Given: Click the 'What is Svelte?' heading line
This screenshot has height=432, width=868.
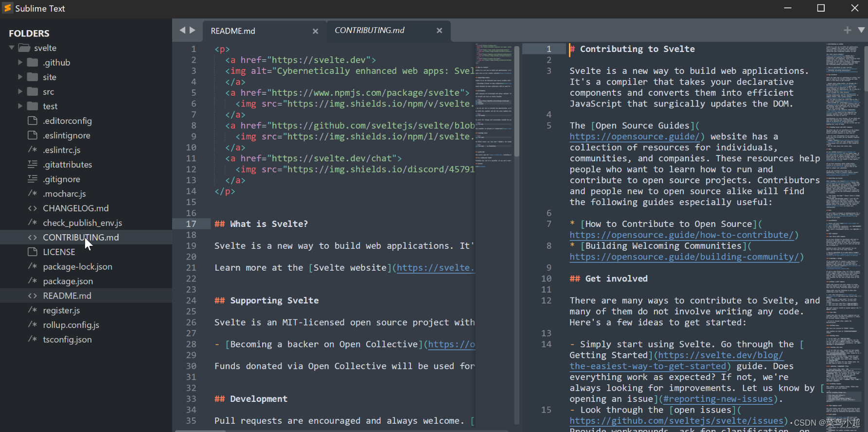Looking at the screenshot, I should pos(261,224).
